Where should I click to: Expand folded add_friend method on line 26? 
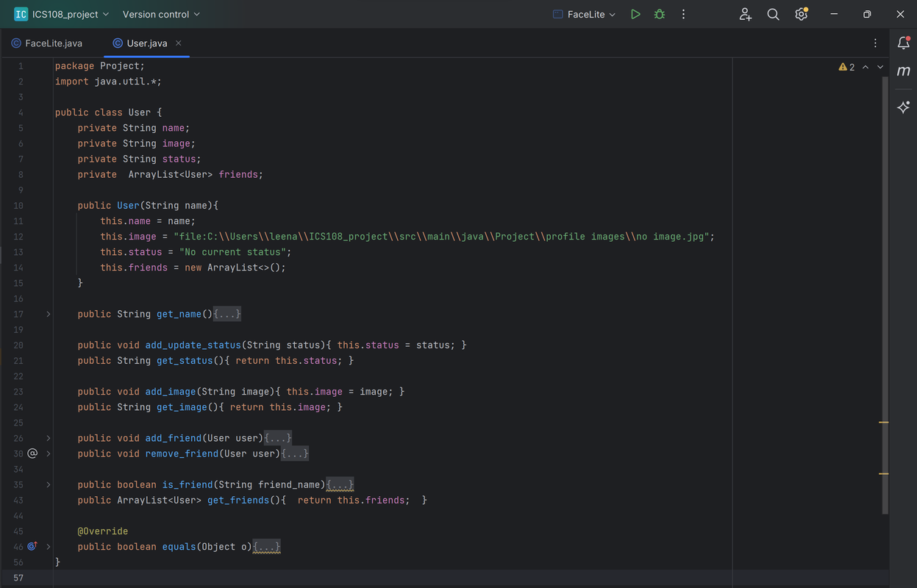click(49, 438)
